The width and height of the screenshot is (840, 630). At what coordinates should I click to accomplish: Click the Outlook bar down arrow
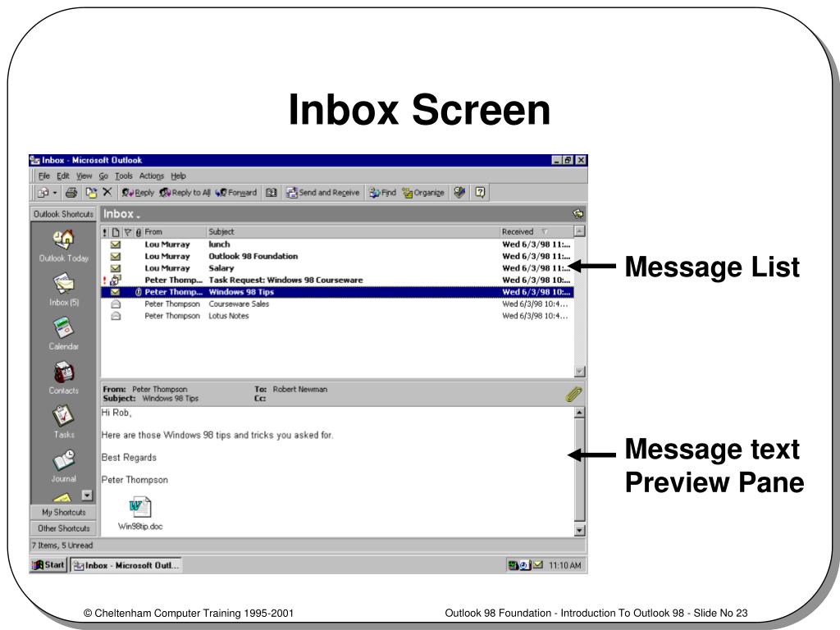[87, 495]
